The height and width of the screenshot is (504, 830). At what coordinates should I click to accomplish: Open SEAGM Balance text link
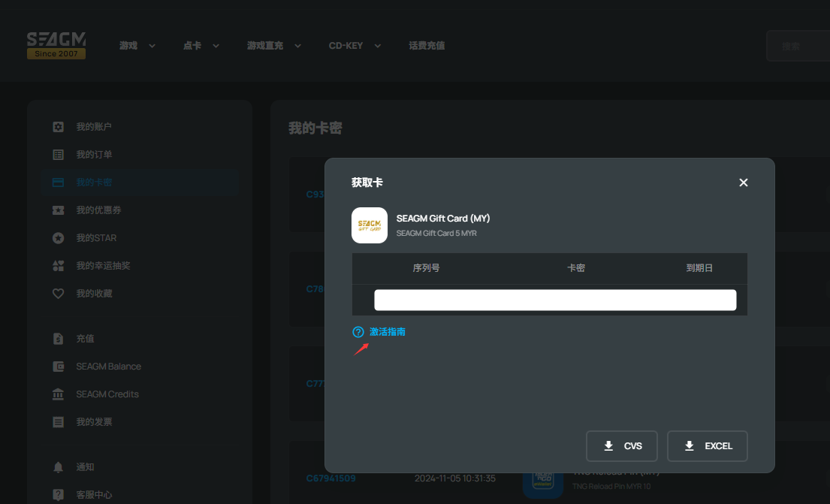click(x=108, y=367)
